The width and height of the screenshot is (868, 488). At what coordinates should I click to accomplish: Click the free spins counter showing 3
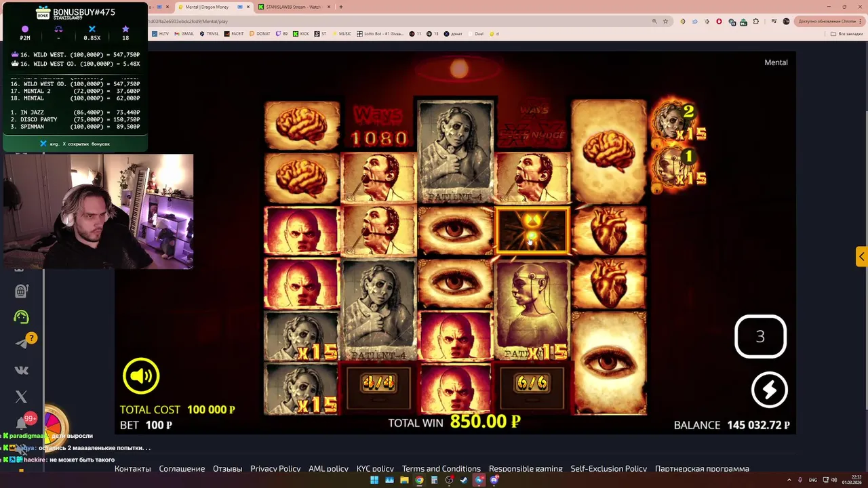pyautogui.click(x=760, y=336)
